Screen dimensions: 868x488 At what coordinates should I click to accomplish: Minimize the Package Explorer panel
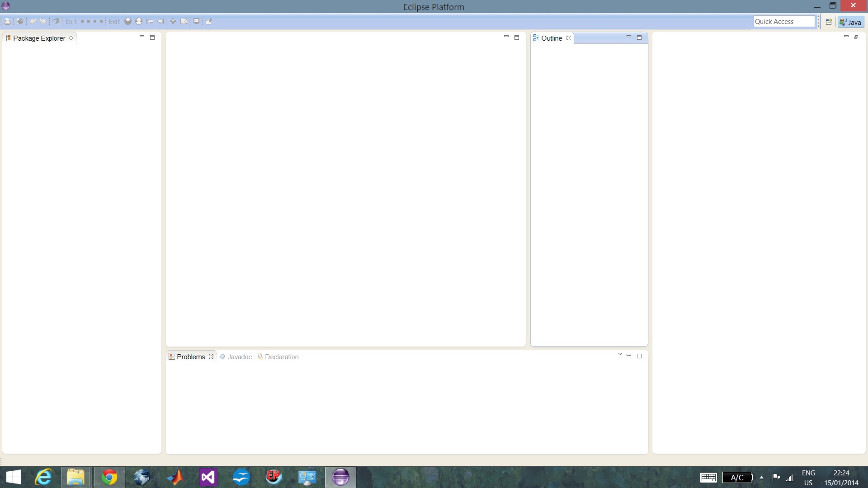point(142,37)
